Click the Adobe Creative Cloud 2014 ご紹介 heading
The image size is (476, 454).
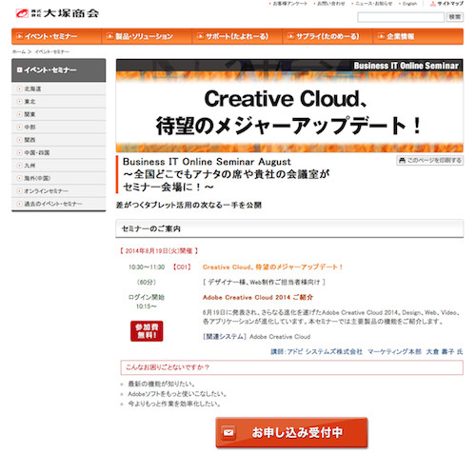coord(258,297)
